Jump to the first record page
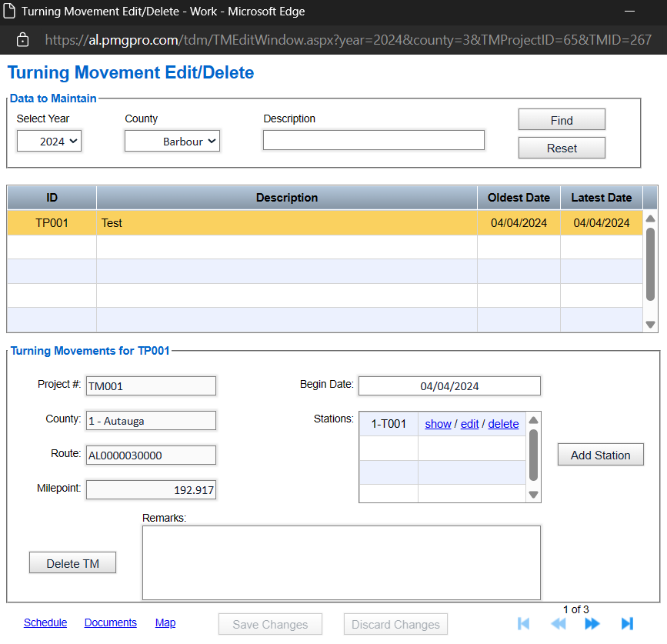The height and width of the screenshot is (644, 667). 524,624
